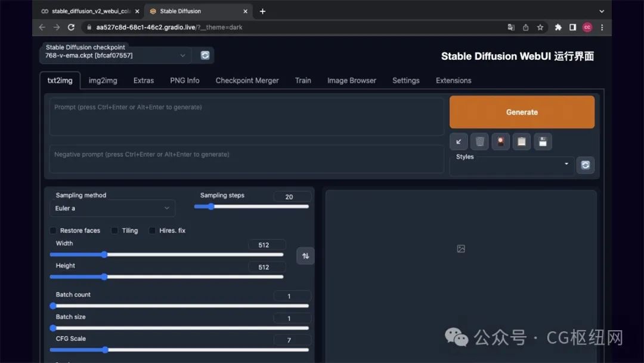This screenshot has height=363, width=644.
Task: Click the browser address bar URL
Action: click(169, 27)
